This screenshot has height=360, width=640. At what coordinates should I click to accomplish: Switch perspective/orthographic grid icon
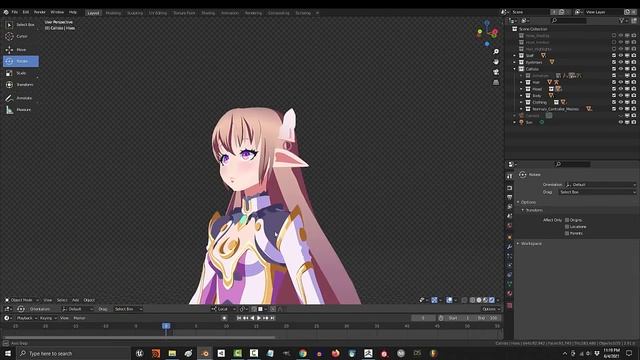[496, 82]
